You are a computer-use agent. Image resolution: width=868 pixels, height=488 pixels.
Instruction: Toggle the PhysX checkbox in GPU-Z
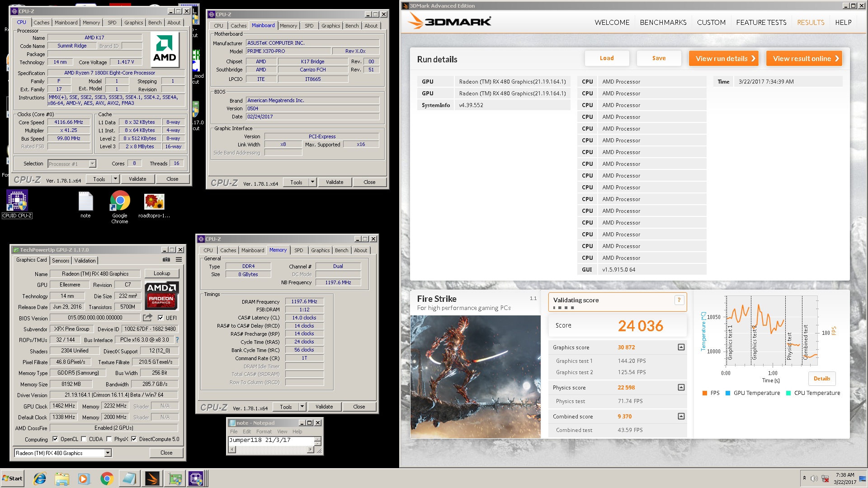pyautogui.click(x=109, y=439)
